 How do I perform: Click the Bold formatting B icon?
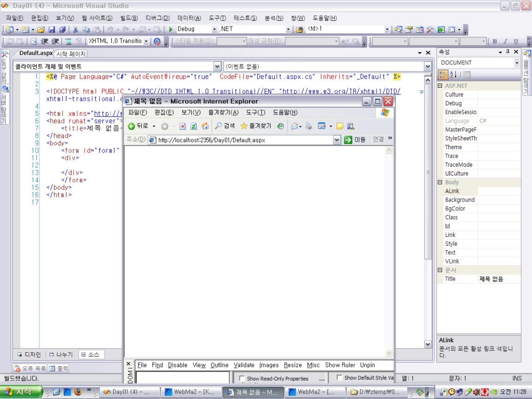click(495, 42)
